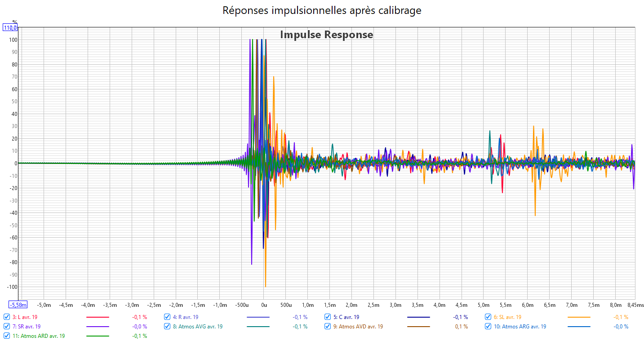This screenshot has height=341, width=644.
Task: Hide the 5: C avr. 19 trace
Action: tap(328, 317)
